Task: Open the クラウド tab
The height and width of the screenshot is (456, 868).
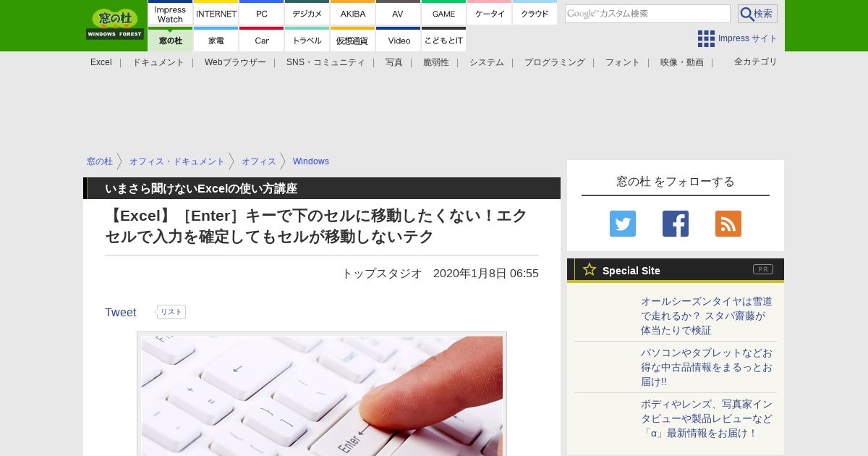Action: point(535,13)
